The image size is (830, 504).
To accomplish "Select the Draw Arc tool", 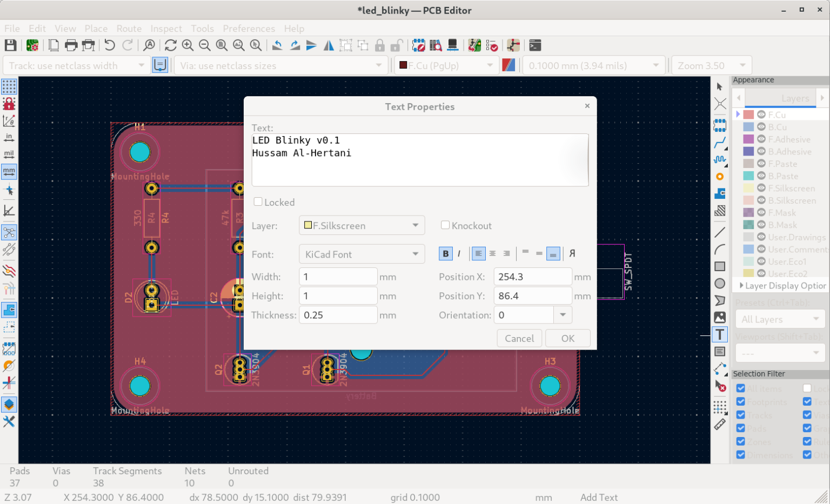I will (720, 248).
